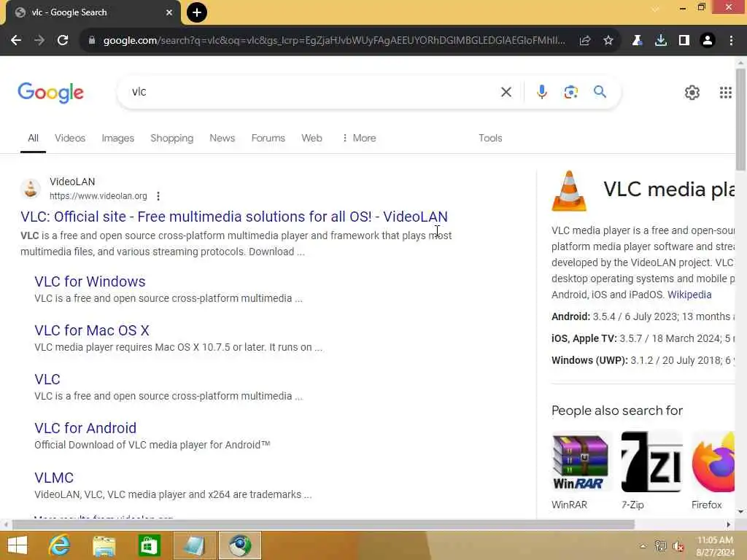The image size is (747, 560).
Task: Search by image with Google Lens icon
Action: [570, 92]
